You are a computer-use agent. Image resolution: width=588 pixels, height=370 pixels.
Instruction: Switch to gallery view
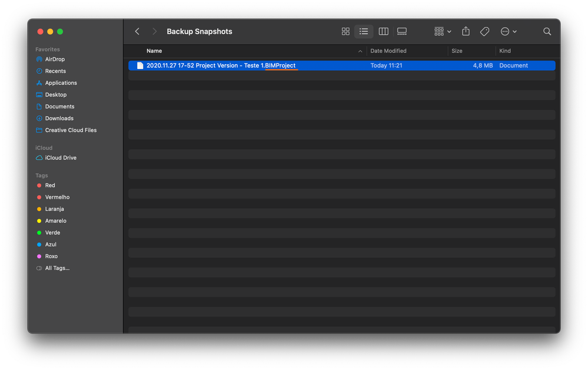point(401,32)
